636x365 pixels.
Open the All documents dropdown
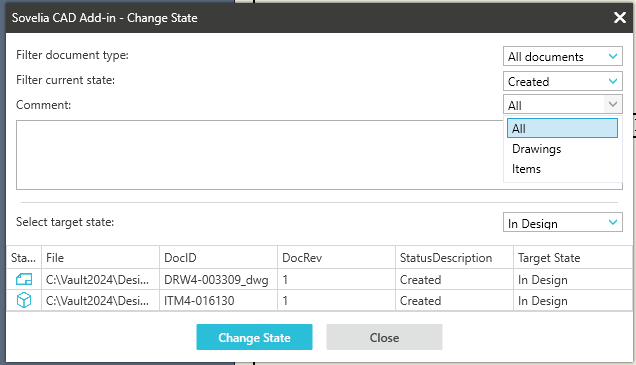[563, 56]
